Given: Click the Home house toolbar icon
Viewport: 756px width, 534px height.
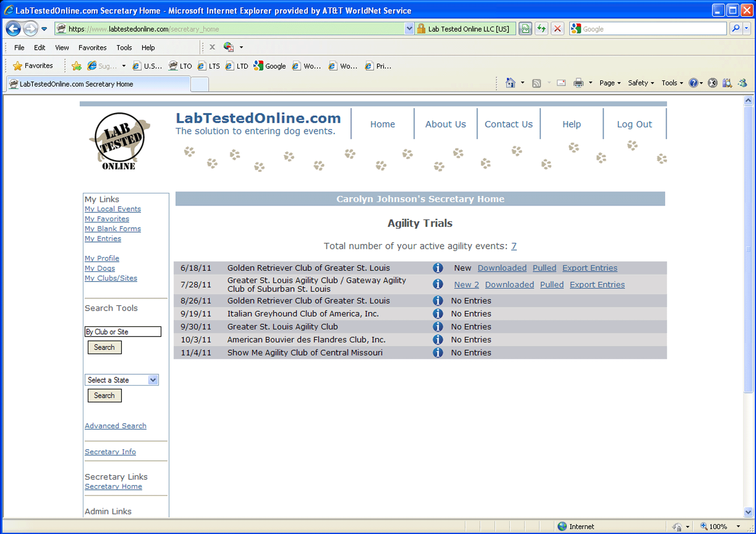Looking at the screenshot, I should (510, 83).
